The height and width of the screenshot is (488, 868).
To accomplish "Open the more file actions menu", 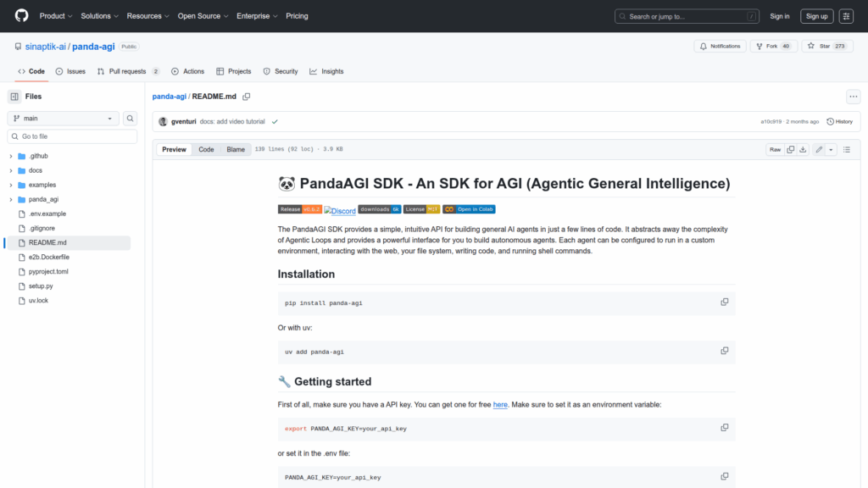I will pos(853,97).
